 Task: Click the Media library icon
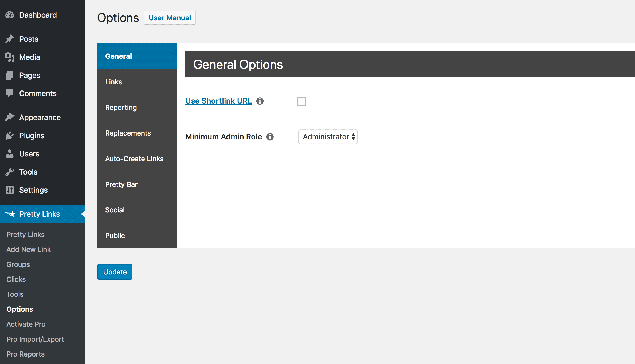click(x=10, y=57)
